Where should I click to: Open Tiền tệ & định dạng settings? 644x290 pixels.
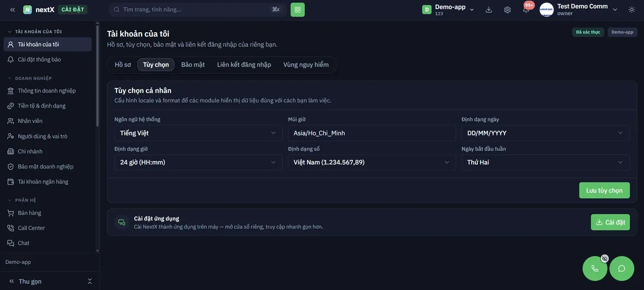pyautogui.click(x=48, y=106)
